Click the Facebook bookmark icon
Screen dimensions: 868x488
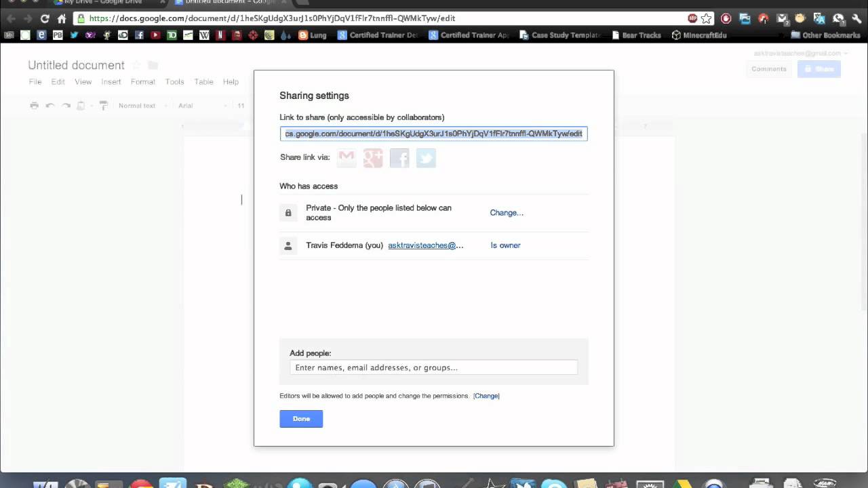pyautogui.click(x=139, y=35)
